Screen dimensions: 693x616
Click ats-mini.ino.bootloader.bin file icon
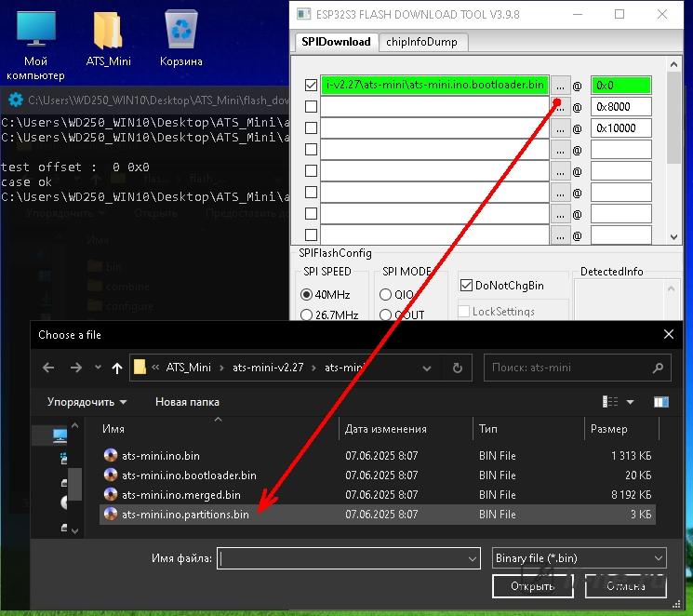(111, 475)
